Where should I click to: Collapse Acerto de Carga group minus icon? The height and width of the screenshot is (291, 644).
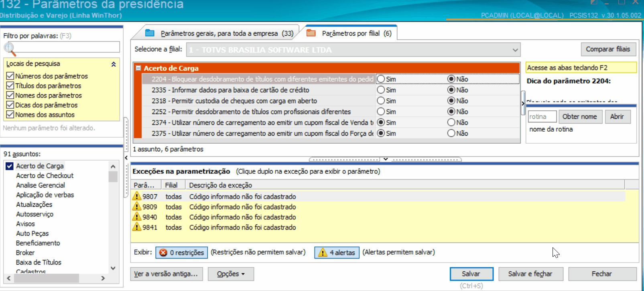[x=138, y=68]
